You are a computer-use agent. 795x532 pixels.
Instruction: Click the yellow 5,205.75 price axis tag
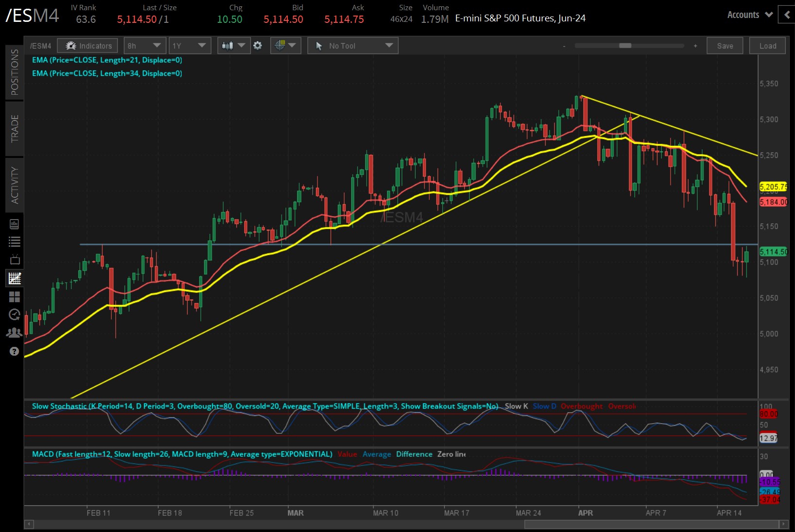click(x=773, y=187)
